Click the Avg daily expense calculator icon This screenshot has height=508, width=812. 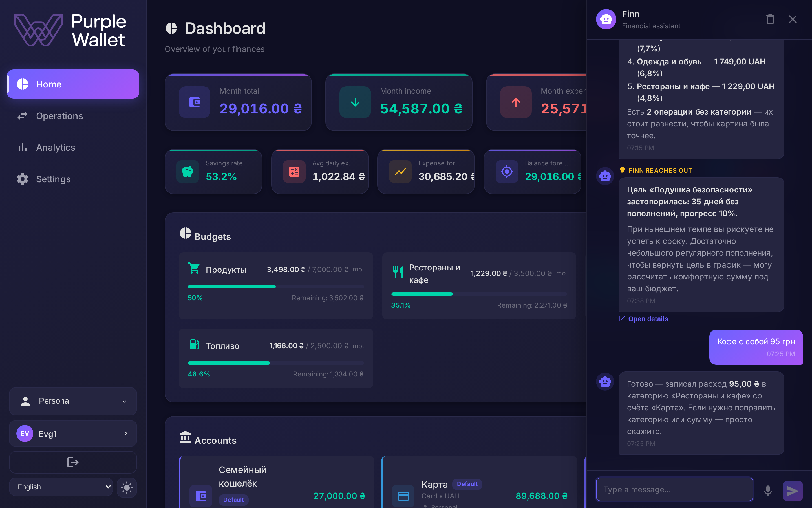pyautogui.click(x=294, y=171)
